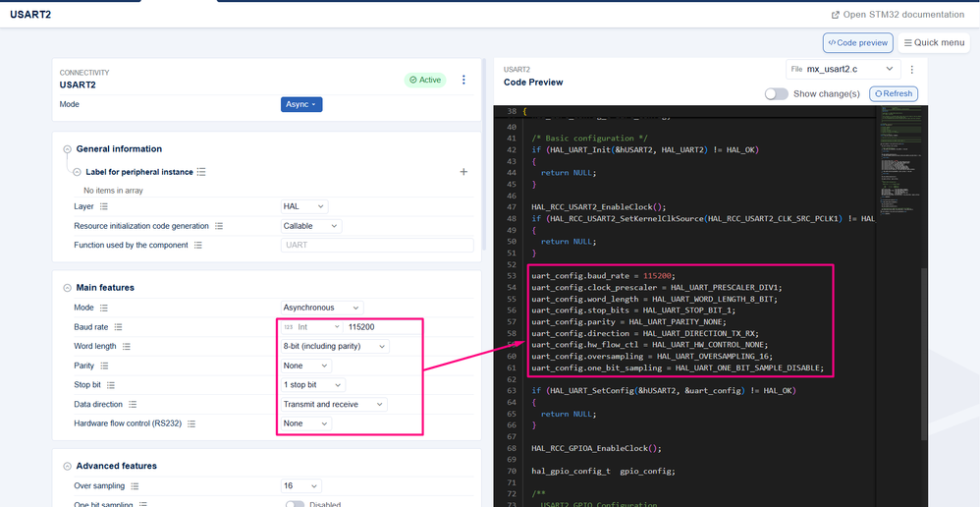Click the baud rate value field 115200
The width and height of the screenshot is (980, 507).
(384, 327)
